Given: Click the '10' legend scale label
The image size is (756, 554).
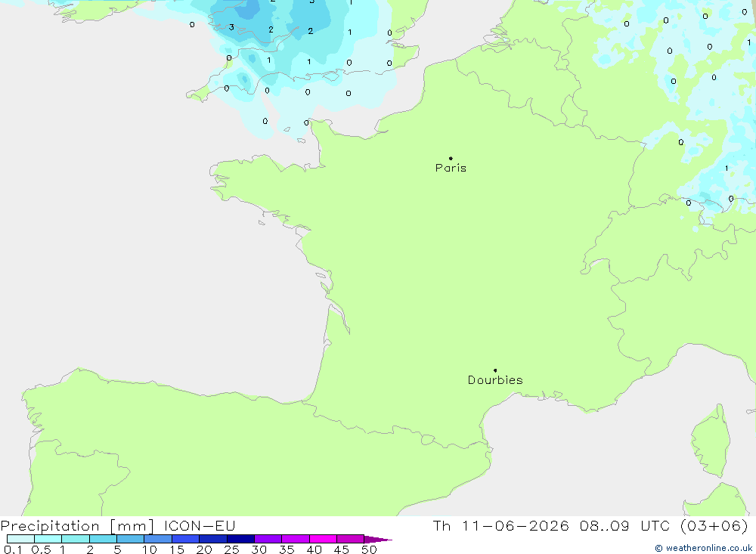Looking at the screenshot, I should pos(150,549).
